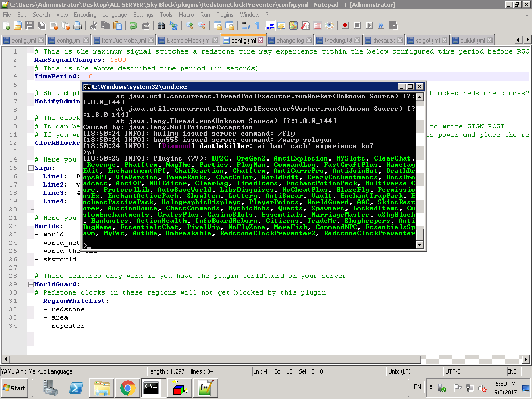Image resolution: width=532 pixels, height=399 pixels.
Task: Undo the last edit via the toolbar
Action: coord(134,25)
